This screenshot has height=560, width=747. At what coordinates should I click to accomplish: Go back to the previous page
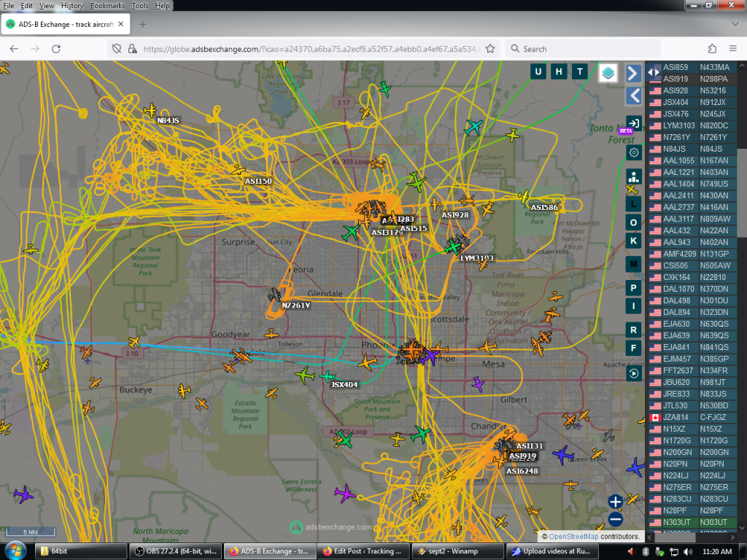tap(14, 49)
